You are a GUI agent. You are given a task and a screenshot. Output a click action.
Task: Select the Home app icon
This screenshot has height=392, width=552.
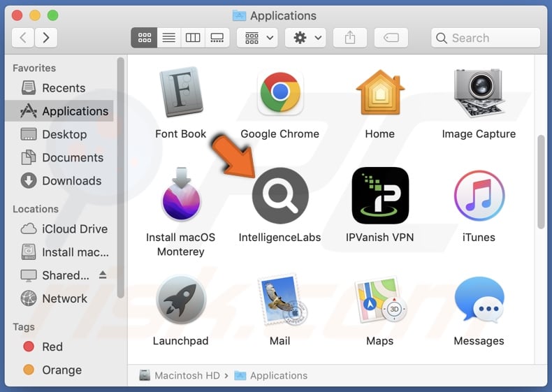380,92
